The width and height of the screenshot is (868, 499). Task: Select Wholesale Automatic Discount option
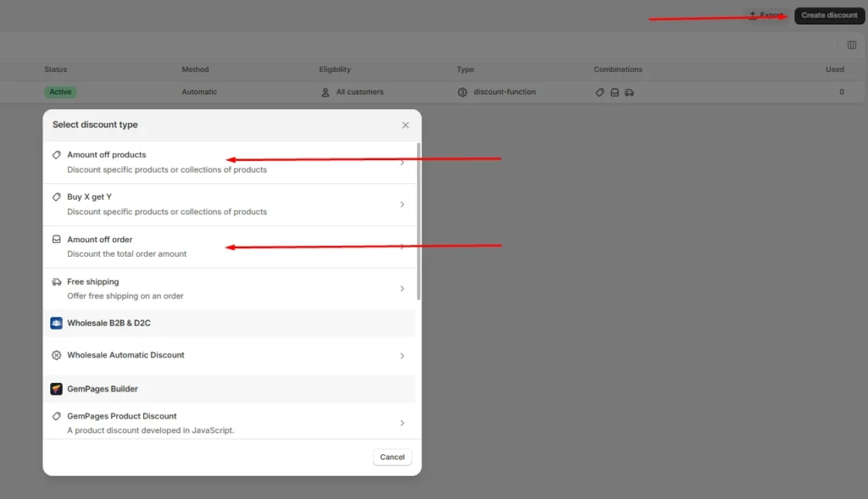(229, 355)
